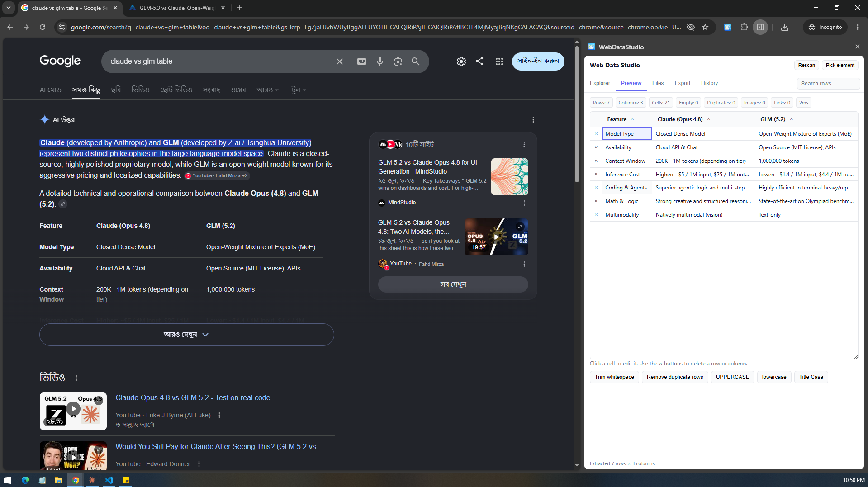Screen dimensions: 868x487
Task: Open the Google apps grid
Action: [499, 61]
